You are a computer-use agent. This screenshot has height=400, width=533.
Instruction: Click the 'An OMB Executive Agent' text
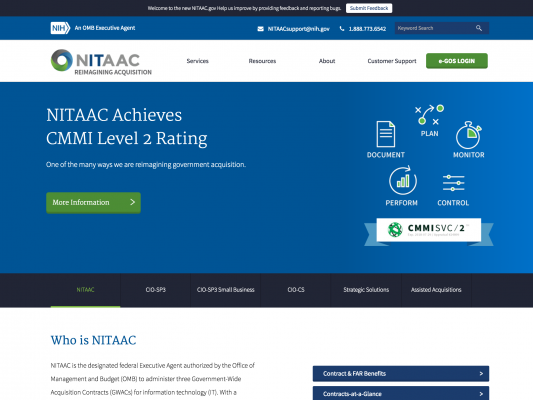[105, 28]
